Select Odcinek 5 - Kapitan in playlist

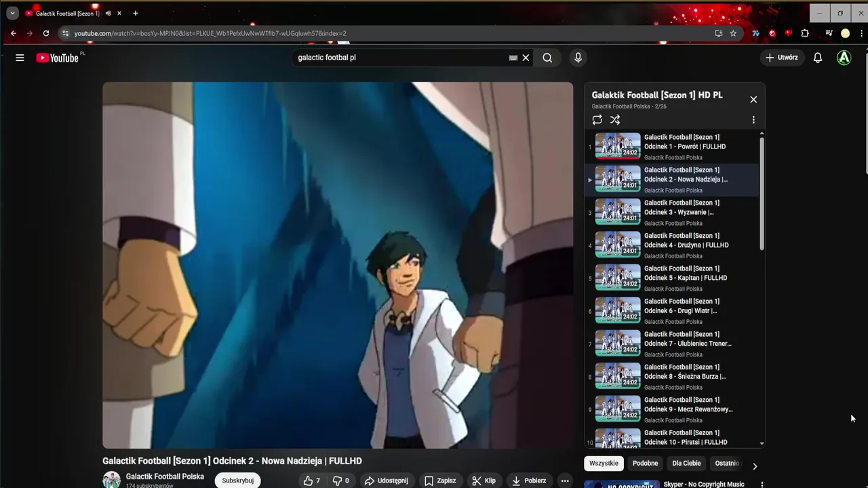(x=671, y=278)
